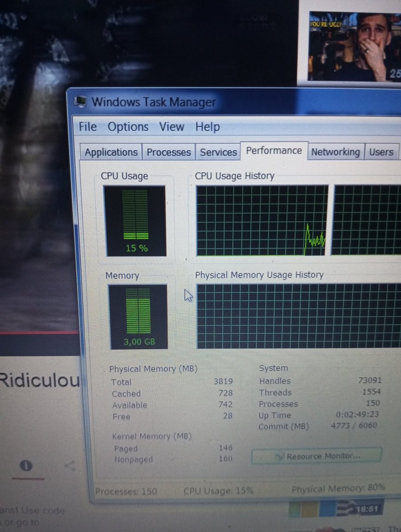Click the Up Time value 0:02:49:23
This screenshot has width=401, height=532.
(x=358, y=414)
